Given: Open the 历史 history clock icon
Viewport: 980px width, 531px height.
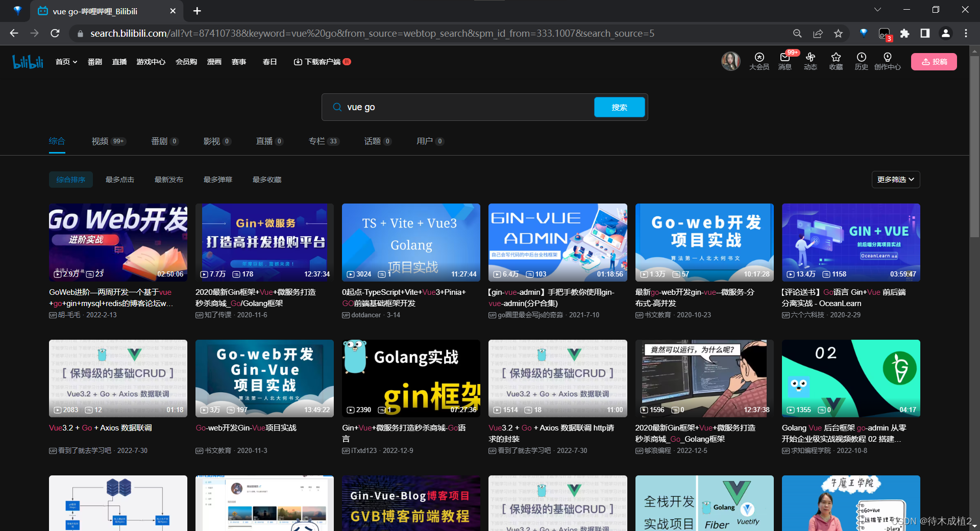Looking at the screenshot, I should click(862, 61).
